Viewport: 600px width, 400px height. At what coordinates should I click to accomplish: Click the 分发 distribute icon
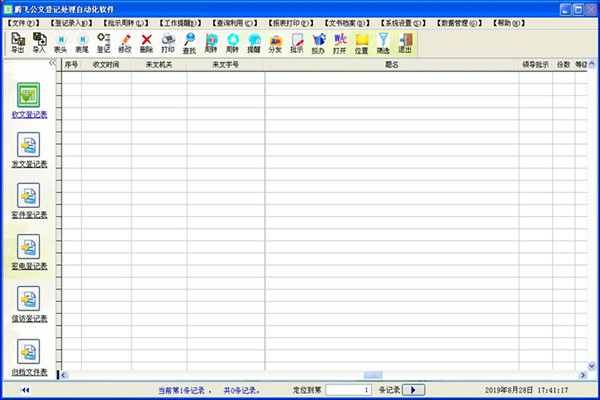pos(275,43)
